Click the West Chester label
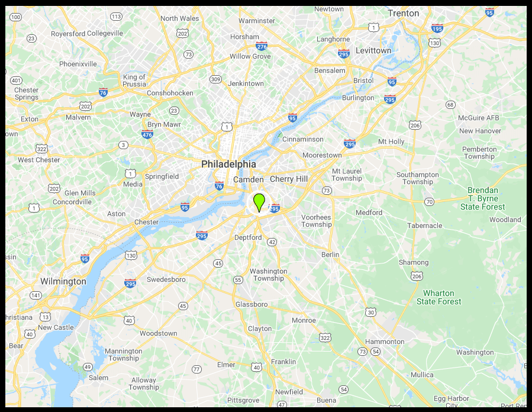 (x=38, y=160)
